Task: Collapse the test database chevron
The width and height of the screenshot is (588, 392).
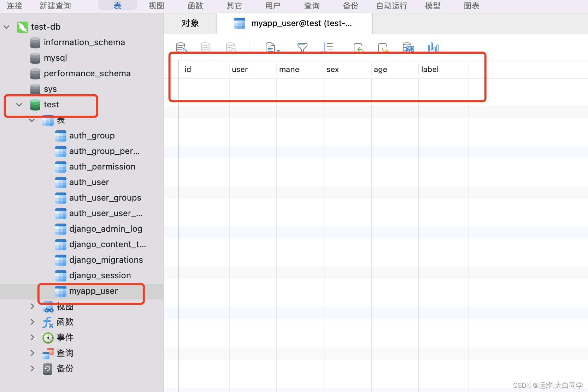Action: [19, 105]
